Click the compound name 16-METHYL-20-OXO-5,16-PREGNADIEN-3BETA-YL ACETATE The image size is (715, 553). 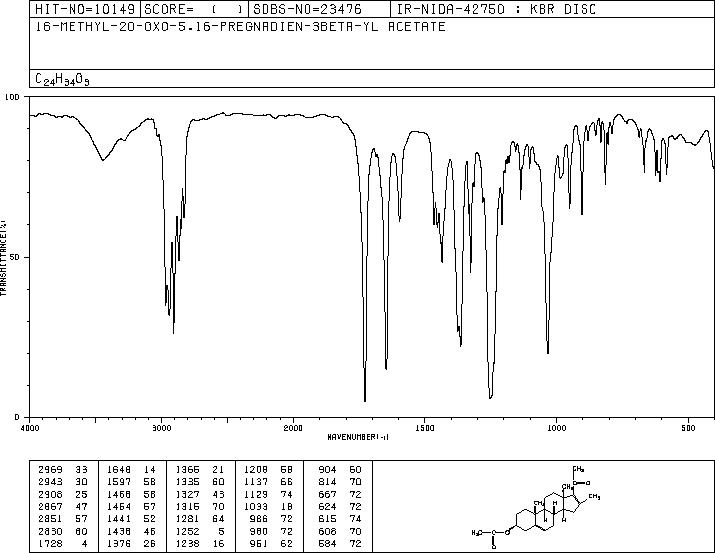pos(241,27)
